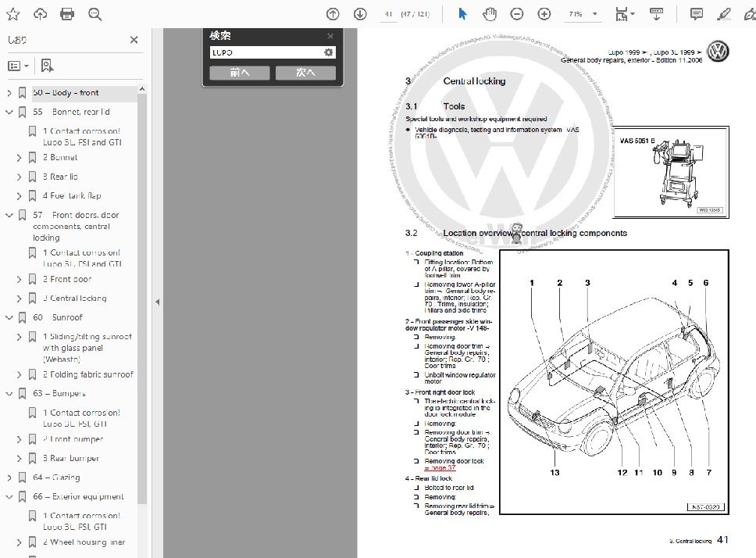Collapse the 57 Front doors bookmark
Image resolution: width=756 pixels, height=558 pixels.
pyautogui.click(x=9, y=215)
